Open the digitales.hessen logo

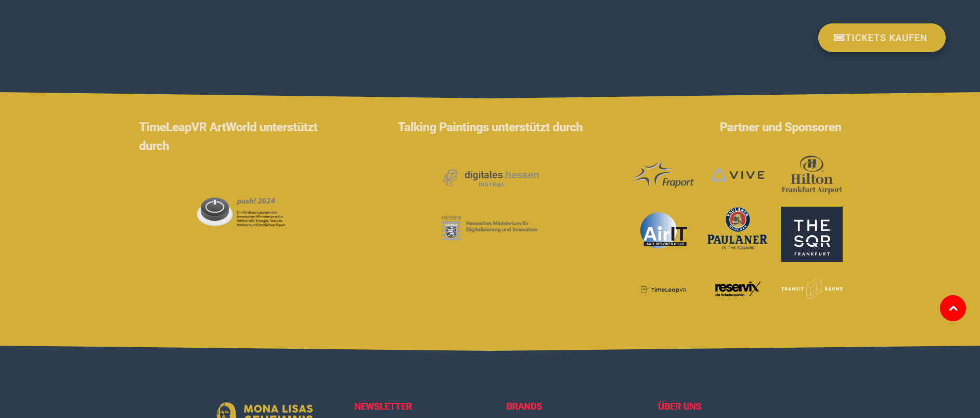pos(491,178)
